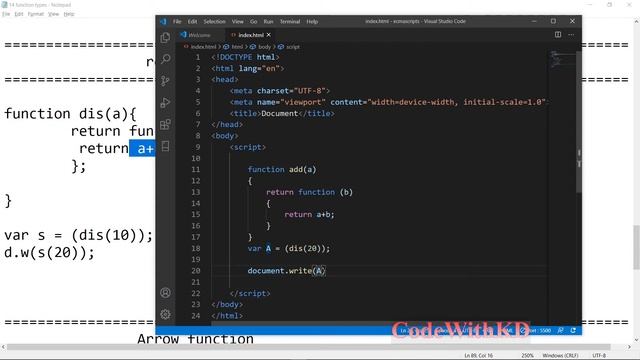Screen dimensions: 640x360
Task: Open the editor More Actions ellipsis
Action: [x=571, y=35]
